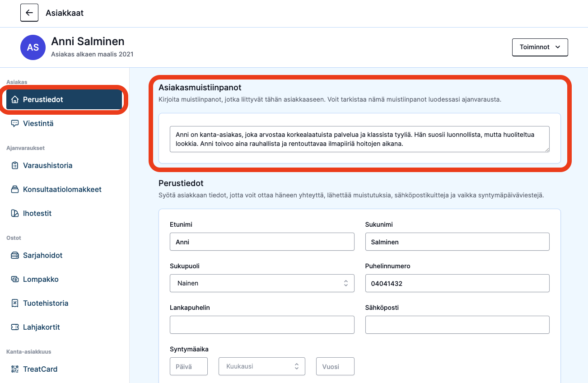Click the Lompakko wallet icon
This screenshot has height=383, width=588.
tap(15, 279)
